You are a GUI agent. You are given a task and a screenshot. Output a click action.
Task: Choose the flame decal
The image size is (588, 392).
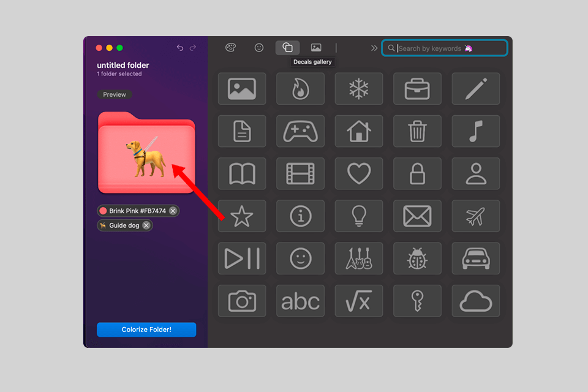[300, 89]
